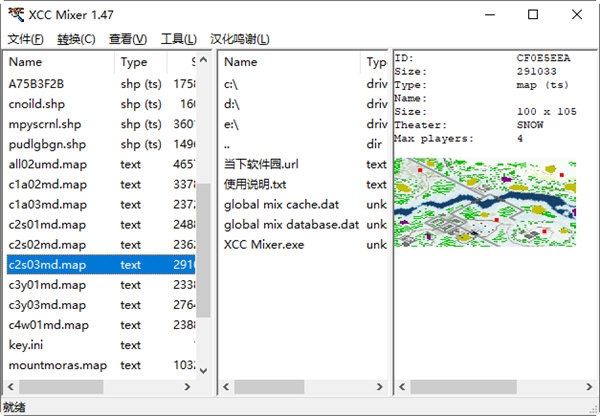The image size is (600, 416).
Task: Select c2s01md.map file
Action: [101, 225]
